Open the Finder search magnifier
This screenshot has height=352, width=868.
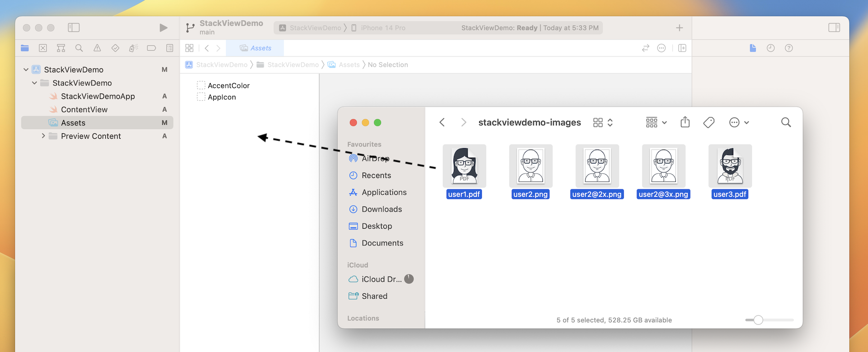(786, 122)
